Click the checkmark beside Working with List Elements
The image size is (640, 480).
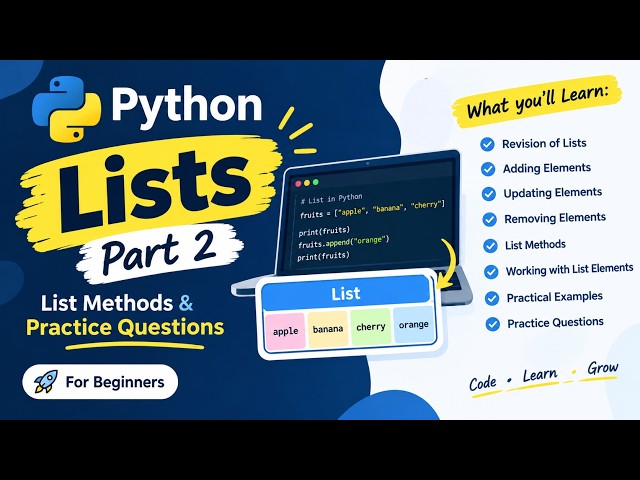coord(491,272)
